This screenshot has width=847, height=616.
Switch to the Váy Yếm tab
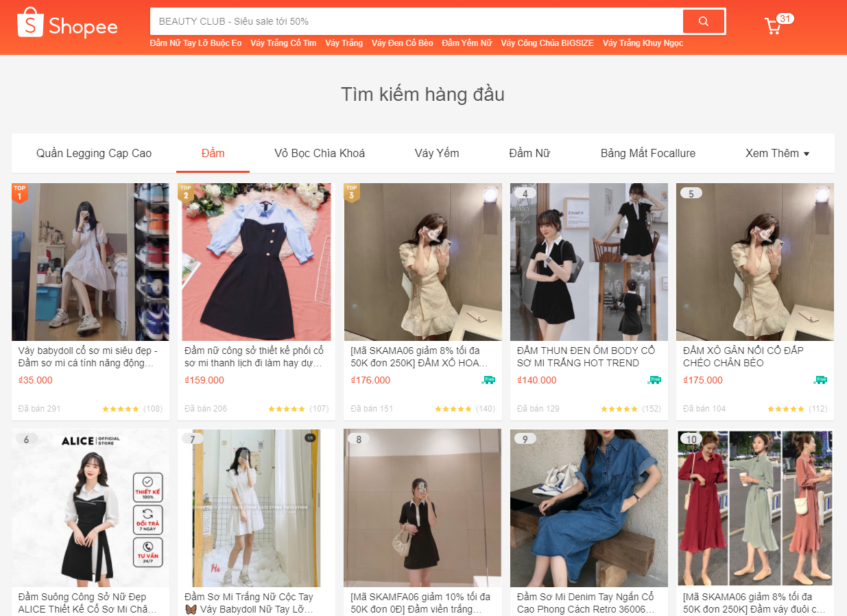437,153
